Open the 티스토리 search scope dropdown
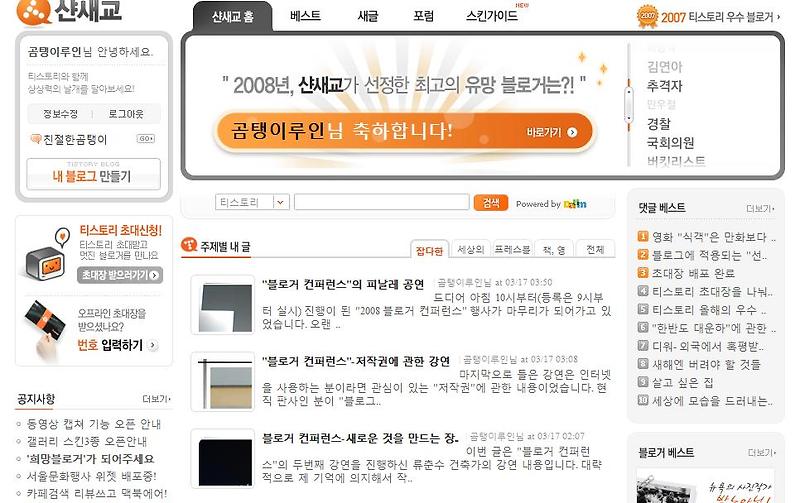The image size is (800, 503). [253, 202]
